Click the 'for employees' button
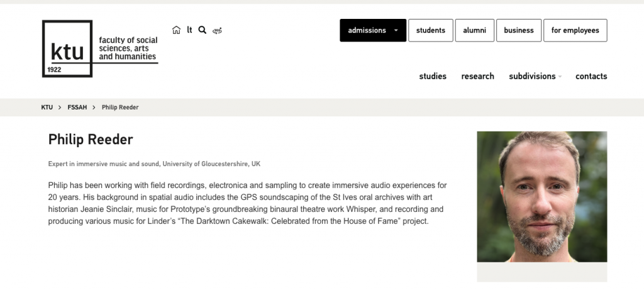This screenshot has height=290, width=644. tap(575, 30)
